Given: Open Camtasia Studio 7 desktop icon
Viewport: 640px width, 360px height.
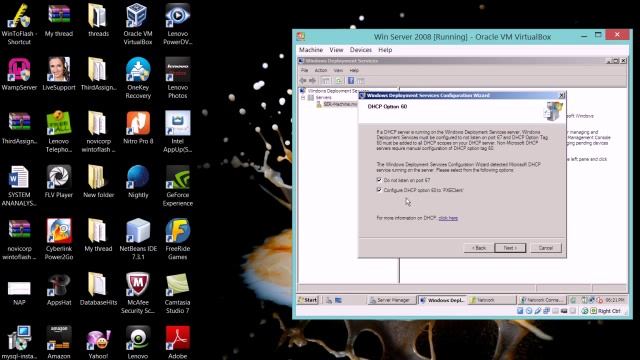Looking at the screenshot, I should pyautogui.click(x=178, y=293).
